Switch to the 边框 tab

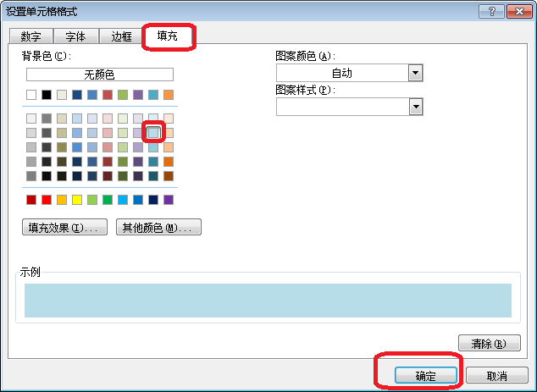(x=121, y=36)
